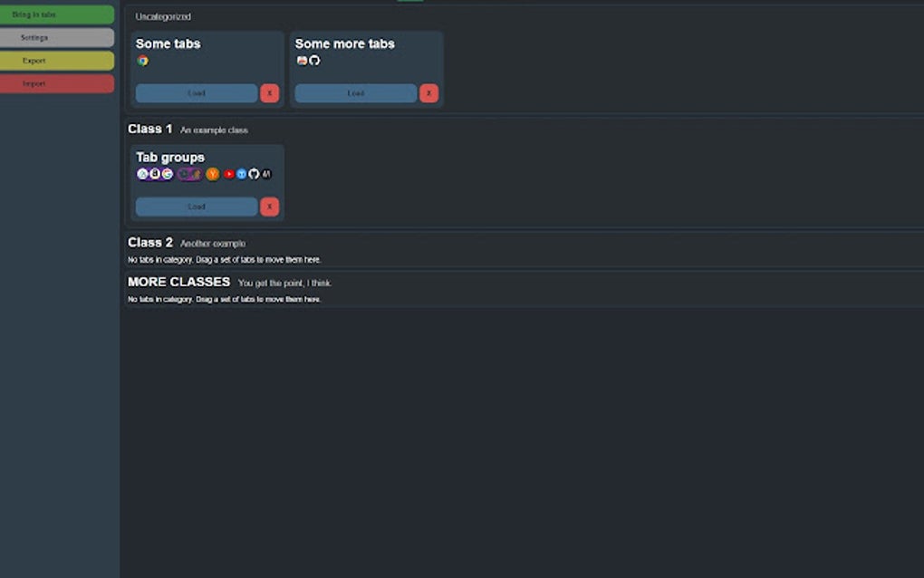Click the first purple favicon in Tab groups
924x578 pixels.
[141, 174]
